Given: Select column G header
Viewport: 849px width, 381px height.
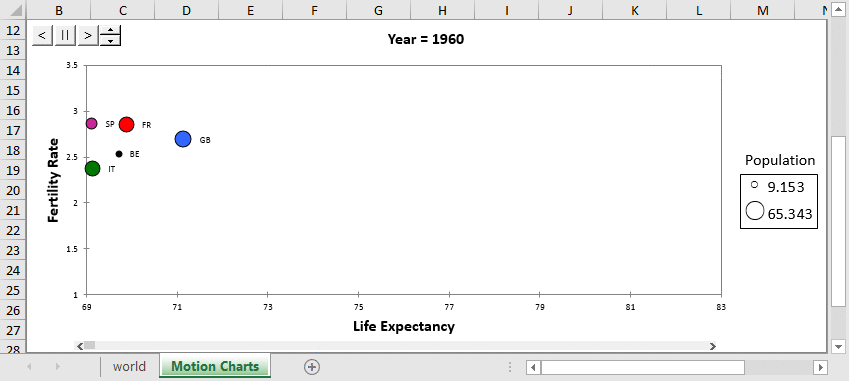Looking at the screenshot, I should point(378,10).
